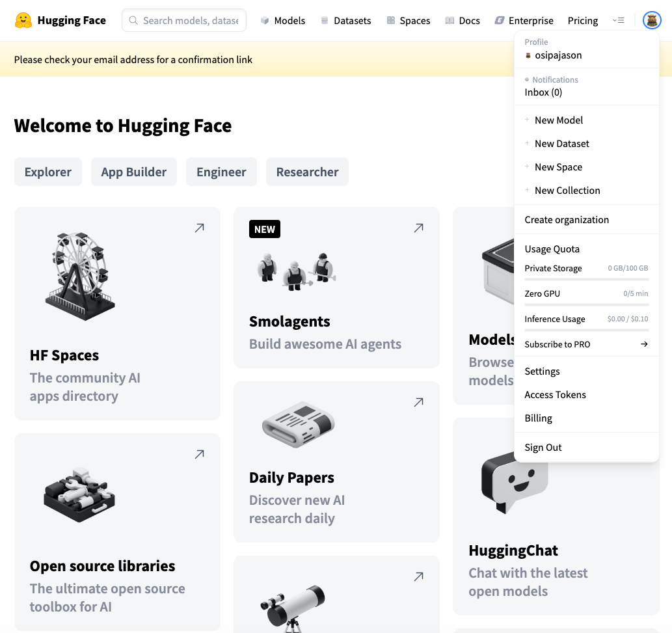Open the Daily Papers card title
This screenshot has width=672, height=633.
[291, 478]
